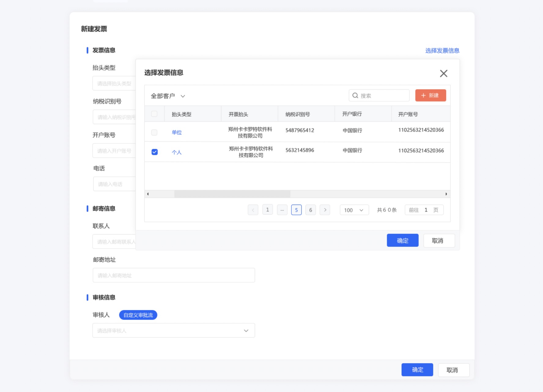Viewport: 543px width, 392px height.
Task: Click the orange 新建 plus button
Action: [430, 95]
